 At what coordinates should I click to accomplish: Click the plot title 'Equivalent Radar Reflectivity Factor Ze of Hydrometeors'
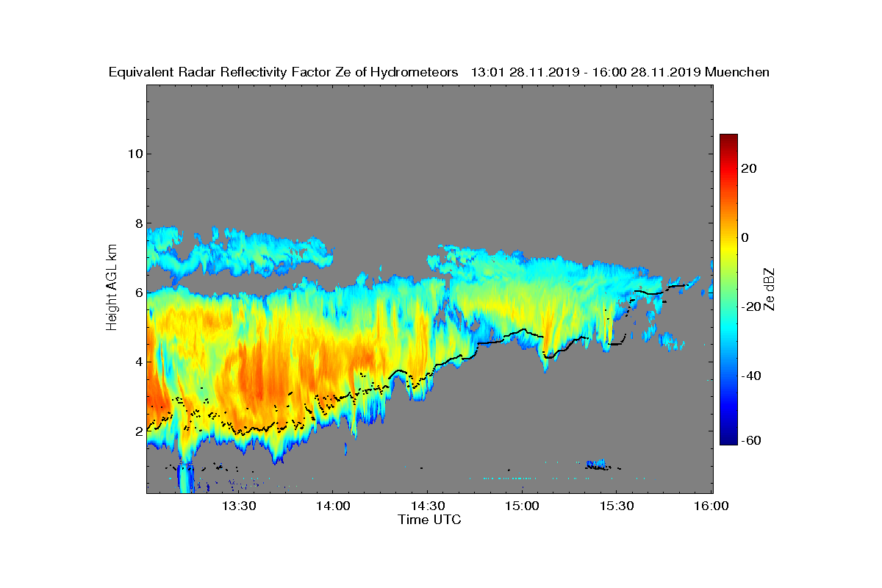[284, 72]
